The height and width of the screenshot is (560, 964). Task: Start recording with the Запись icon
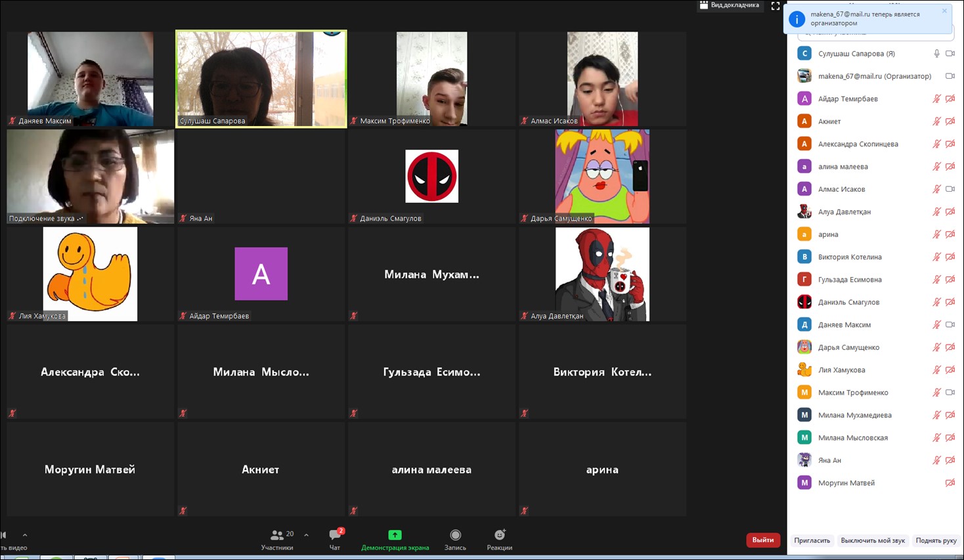455,535
